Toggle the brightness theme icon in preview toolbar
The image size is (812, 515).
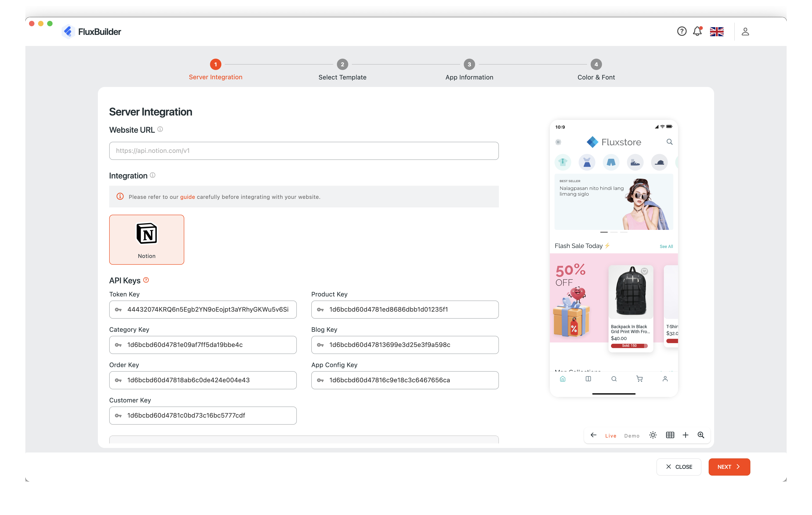point(653,435)
